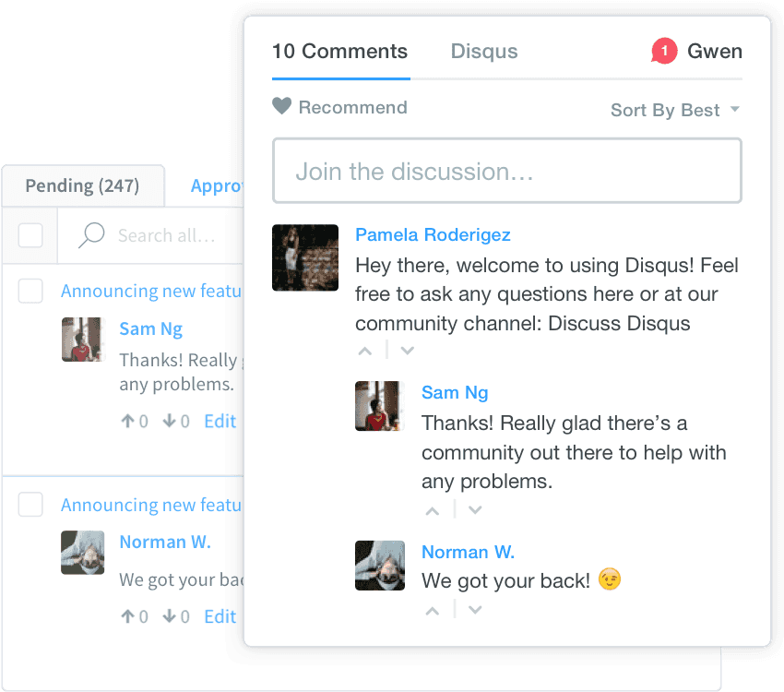The height and width of the screenshot is (692, 784).
Task: Downvote Norman W.'s reply in comments panel
Action: tap(475, 610)
